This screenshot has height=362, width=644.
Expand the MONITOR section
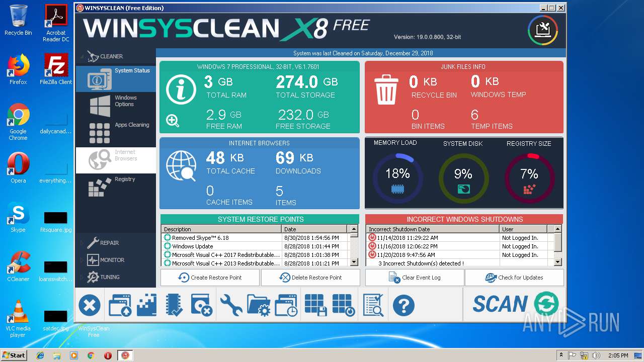[x=83, y=260]
